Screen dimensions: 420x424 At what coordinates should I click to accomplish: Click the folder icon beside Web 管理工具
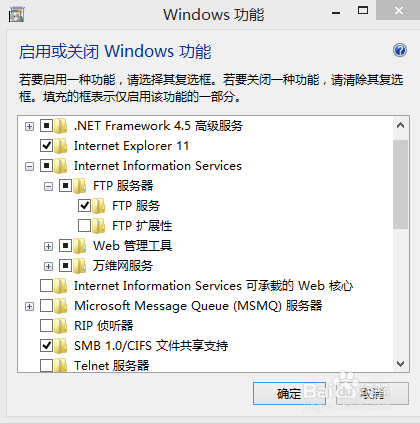point(80,246)
